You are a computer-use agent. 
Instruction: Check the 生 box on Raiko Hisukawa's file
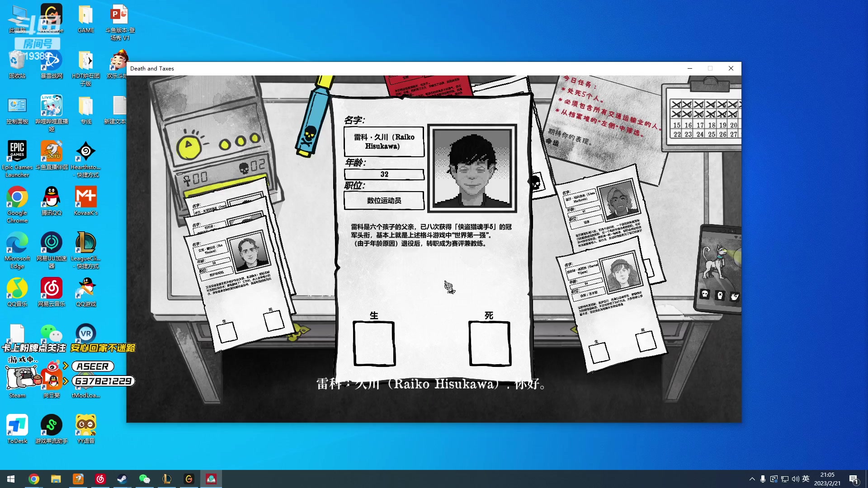[x=374, y=343]
